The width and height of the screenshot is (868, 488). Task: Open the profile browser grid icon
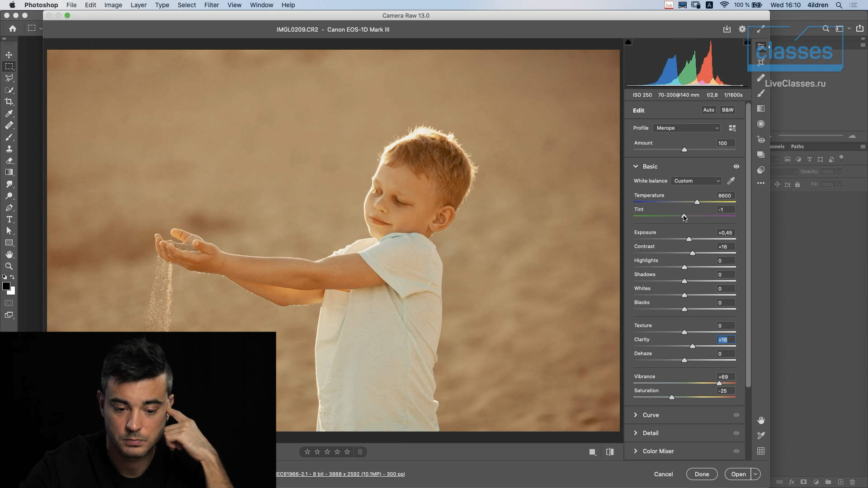[x=732, y=128]
